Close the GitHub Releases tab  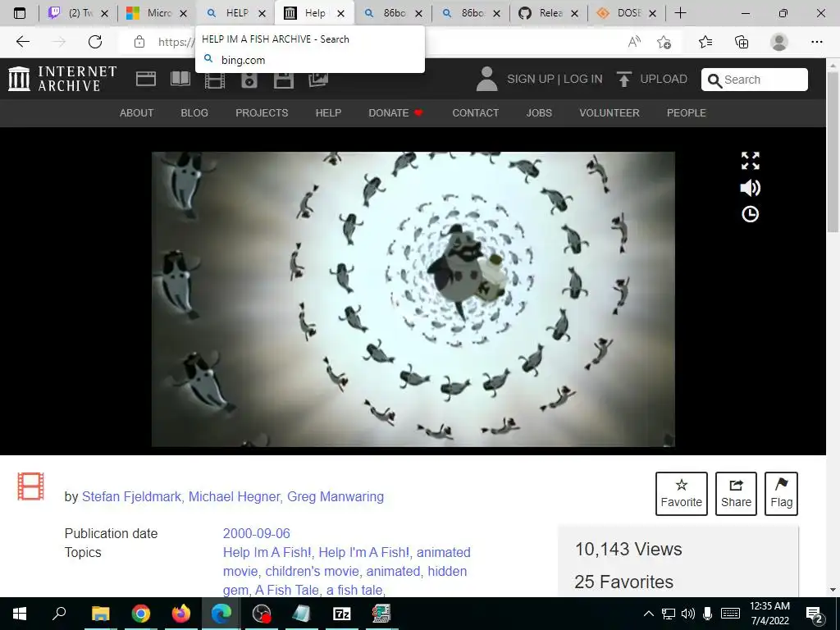coord(575,13)
